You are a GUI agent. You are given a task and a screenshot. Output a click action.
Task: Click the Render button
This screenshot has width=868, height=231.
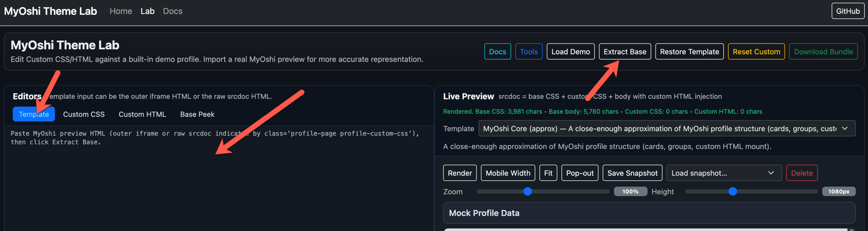pyautogui.click(x=460, y=173)
